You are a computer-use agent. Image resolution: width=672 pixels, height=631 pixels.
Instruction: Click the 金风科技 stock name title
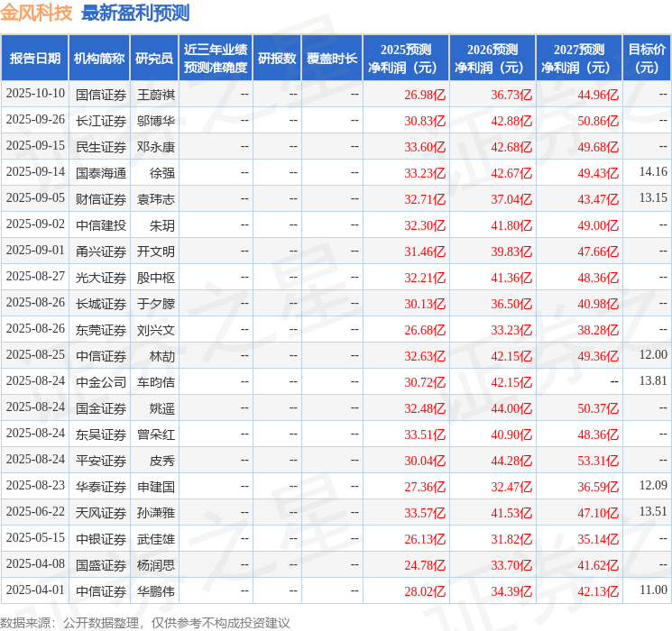(36, 13)
